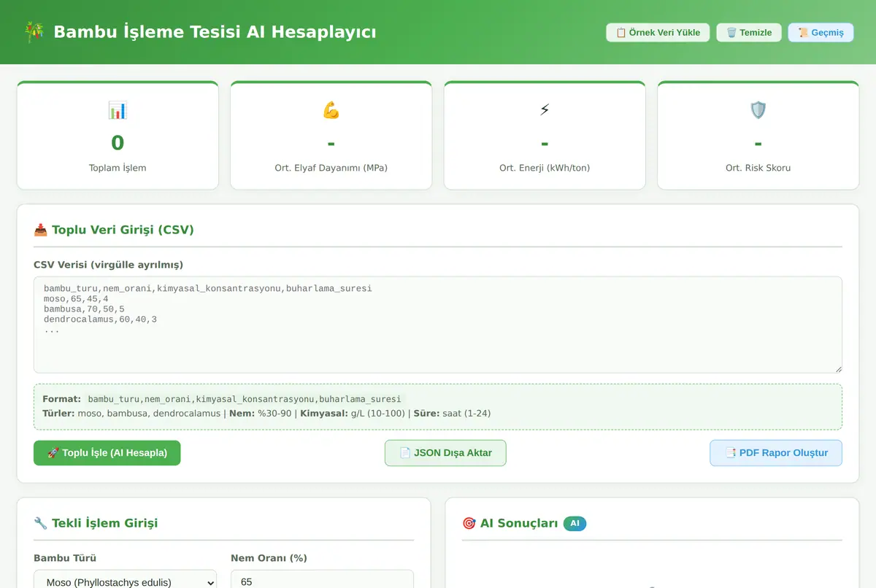Open the Bambu Türü dropdown

coord(125,582)
